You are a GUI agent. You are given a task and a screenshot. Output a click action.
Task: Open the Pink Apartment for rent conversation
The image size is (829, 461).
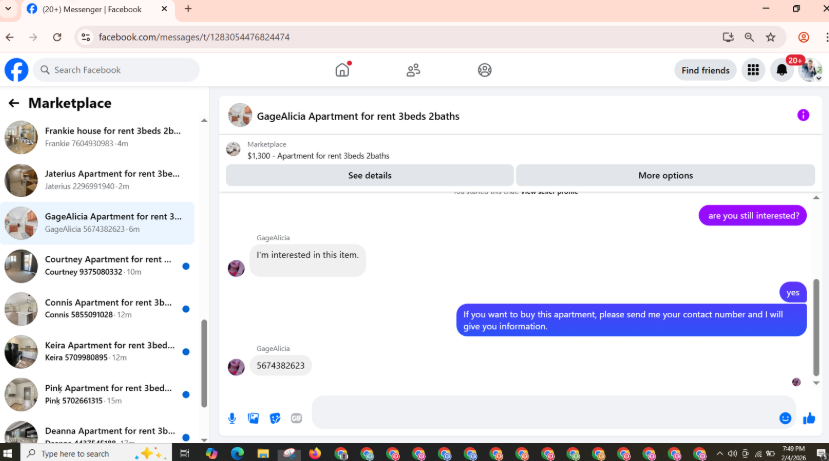pos(97,394)
